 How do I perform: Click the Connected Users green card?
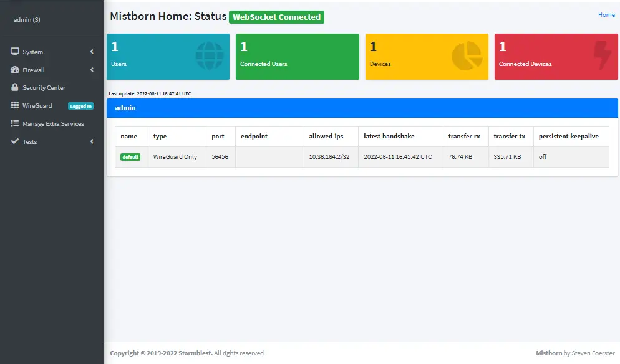pyautogui.click(x=298, y=57)
